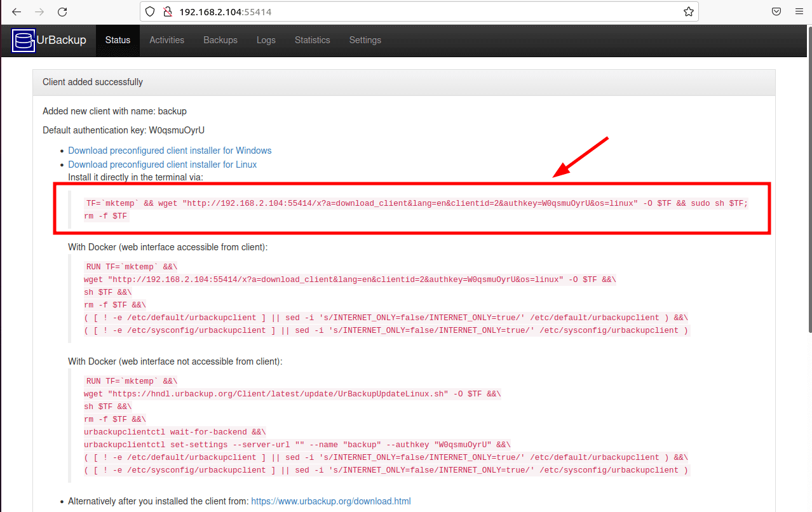The width and height of the screenshot is (812, 512).
Task: Download preconfigured client installer for Linux
Action: [x=162, y=165]
